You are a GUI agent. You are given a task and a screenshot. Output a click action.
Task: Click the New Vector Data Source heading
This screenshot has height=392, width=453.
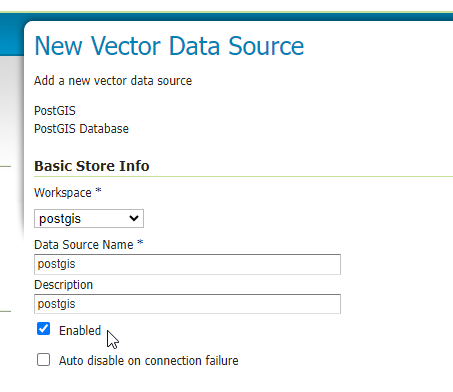coord(169,46)
